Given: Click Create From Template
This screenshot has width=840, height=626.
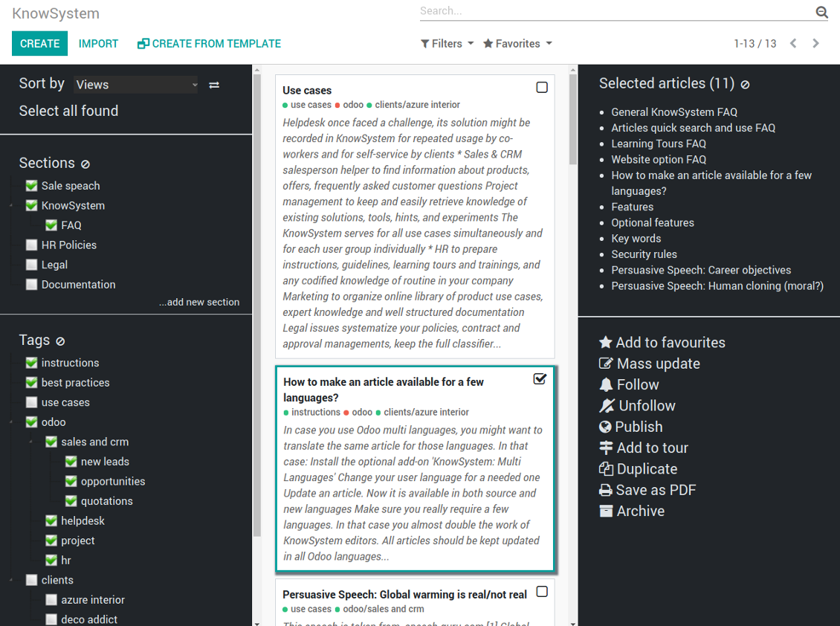Looking at the screenshot, I should [209, 43].
